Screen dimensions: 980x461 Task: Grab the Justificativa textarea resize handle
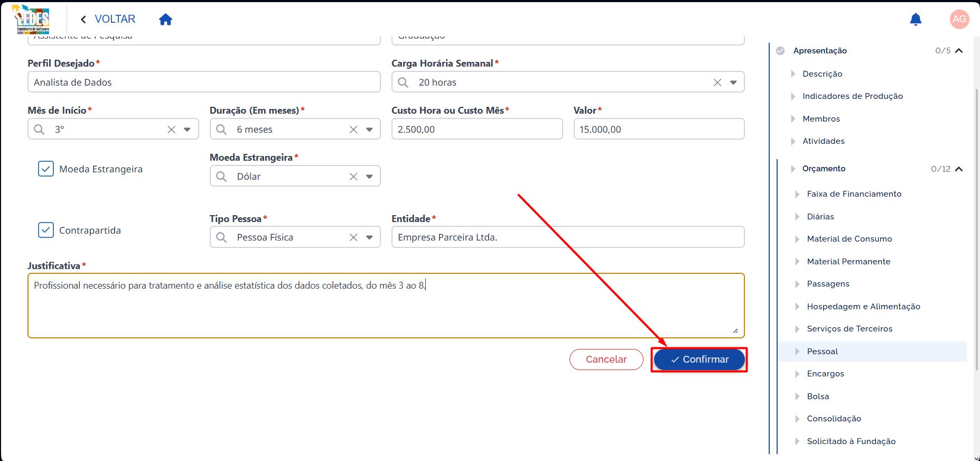pyautogui.click(x=735, y=330)
